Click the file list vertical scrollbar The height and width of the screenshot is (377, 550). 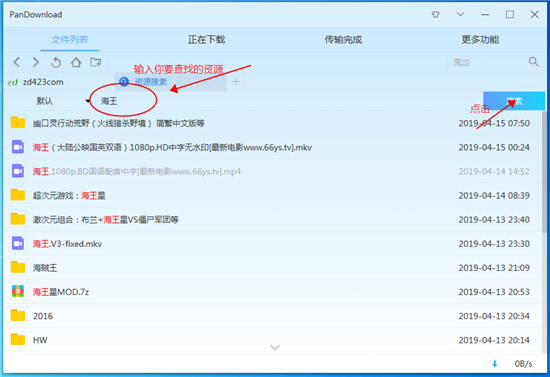(x=544, y=172)
